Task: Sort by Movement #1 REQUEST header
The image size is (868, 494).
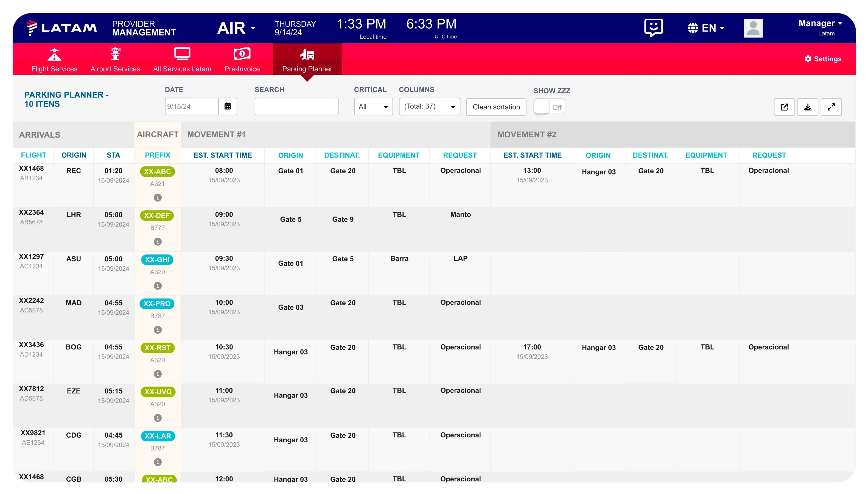Action: 460,155
